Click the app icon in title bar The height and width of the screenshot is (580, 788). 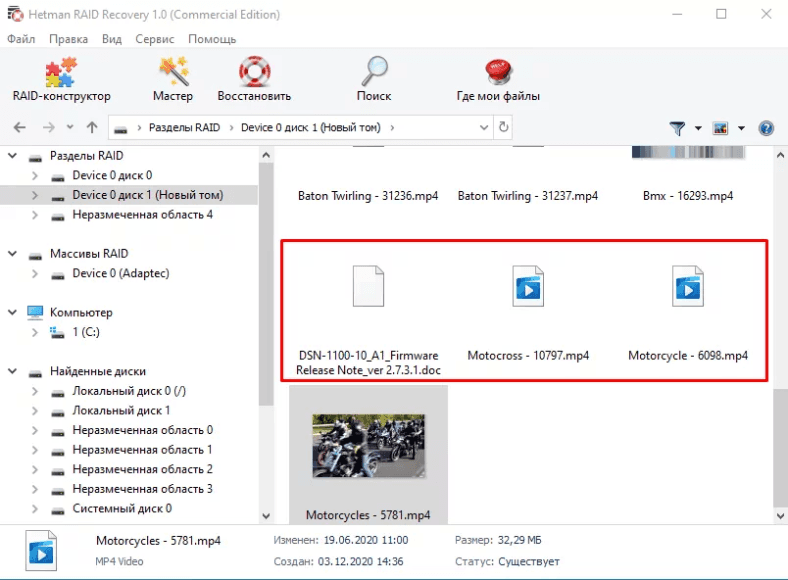click(15, 14)
